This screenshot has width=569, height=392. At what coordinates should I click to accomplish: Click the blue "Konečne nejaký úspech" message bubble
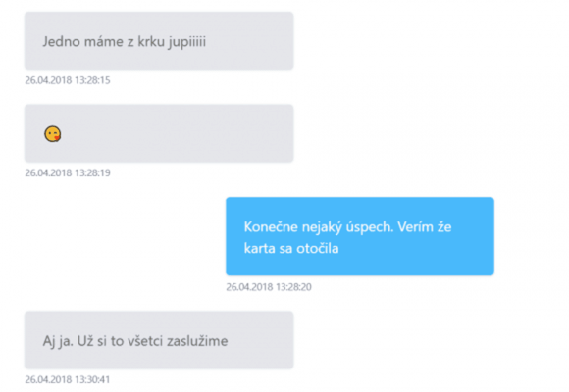[x=360, y=236]
